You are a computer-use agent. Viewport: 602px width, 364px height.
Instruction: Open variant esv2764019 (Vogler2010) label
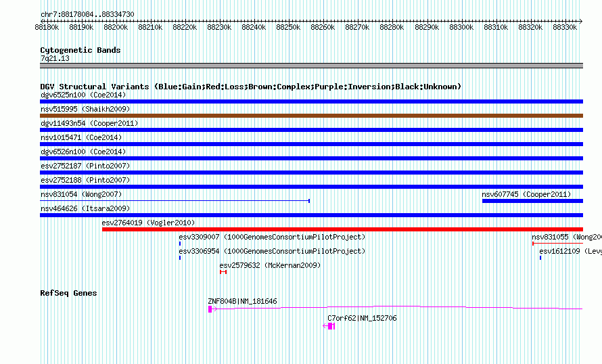click(148, 223)
